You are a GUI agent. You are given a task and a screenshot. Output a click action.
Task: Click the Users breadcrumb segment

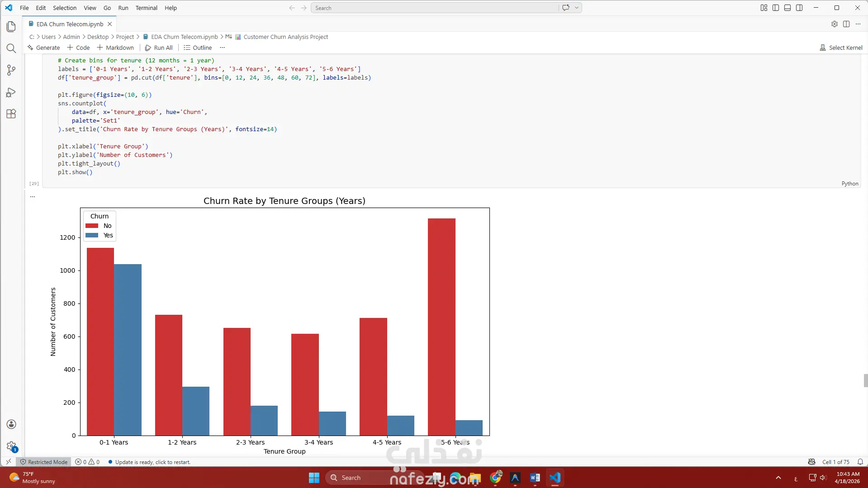coord(48,37)
